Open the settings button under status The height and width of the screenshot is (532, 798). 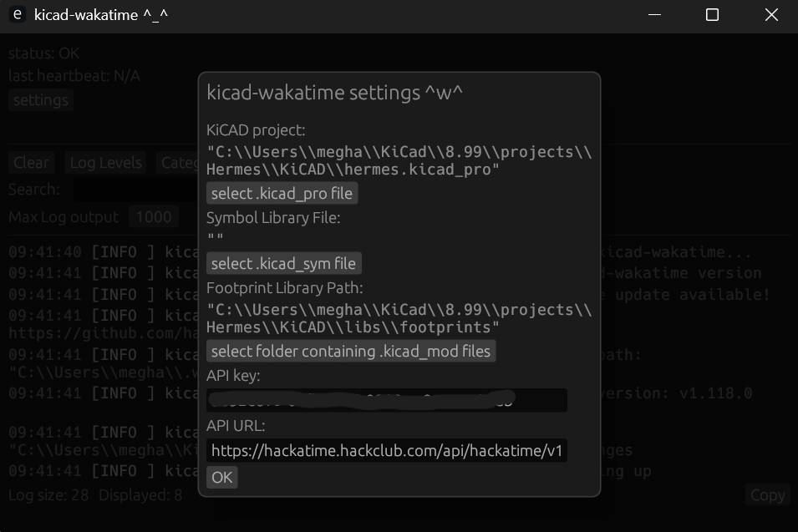(41, 100)
